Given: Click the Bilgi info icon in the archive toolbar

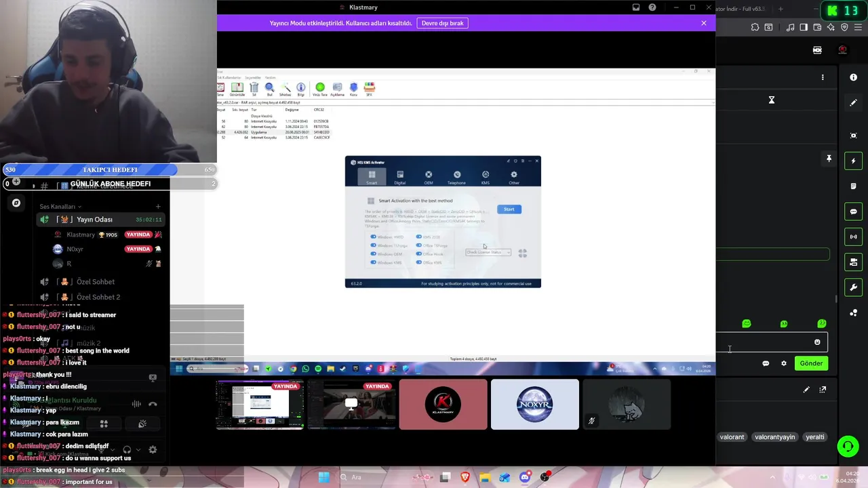Looking at the screenshot, I should [x=301, y=89].
